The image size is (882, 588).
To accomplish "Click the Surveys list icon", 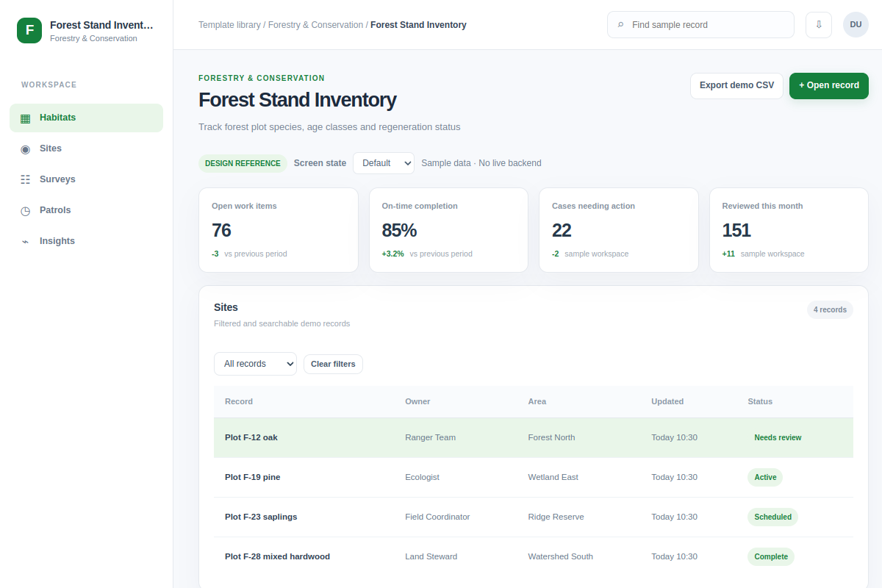I will [x=25, y=179].
